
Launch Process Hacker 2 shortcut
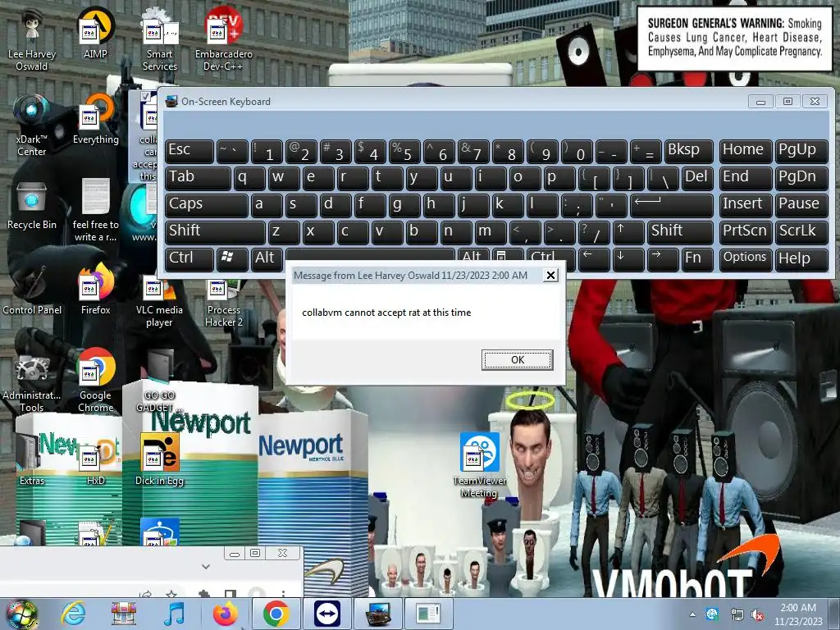(223, 302)
